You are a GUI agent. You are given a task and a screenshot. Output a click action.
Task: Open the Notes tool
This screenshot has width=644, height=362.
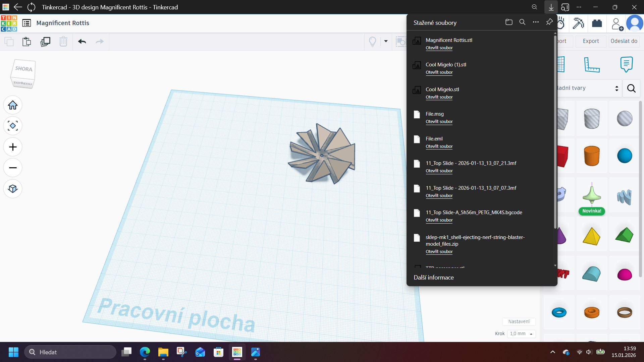coord(626,64)
